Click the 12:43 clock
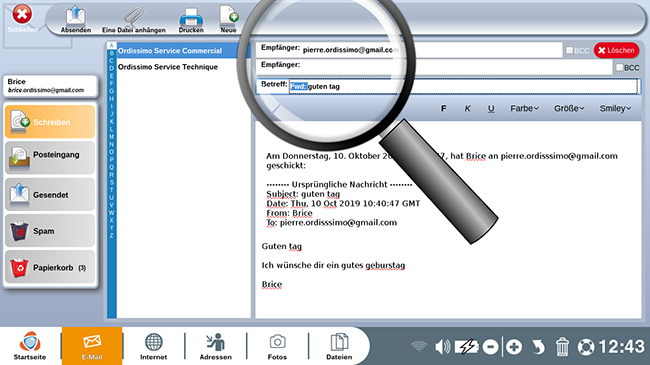Image resolution: width=650 pixels, height=365 pixels. click(x=622, y=347)
